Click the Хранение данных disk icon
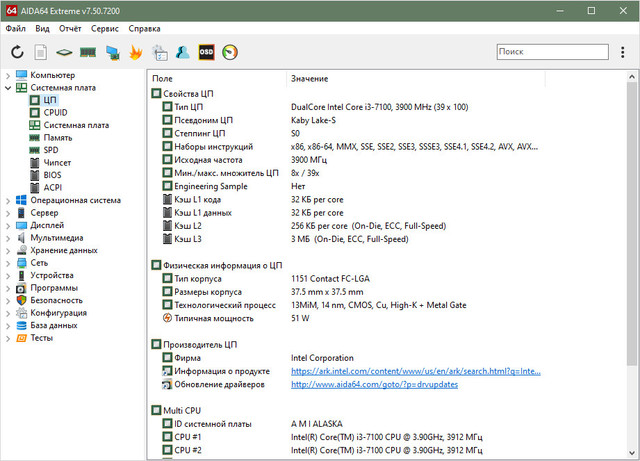The image size is (640, 461). click(x=21, y=250)
